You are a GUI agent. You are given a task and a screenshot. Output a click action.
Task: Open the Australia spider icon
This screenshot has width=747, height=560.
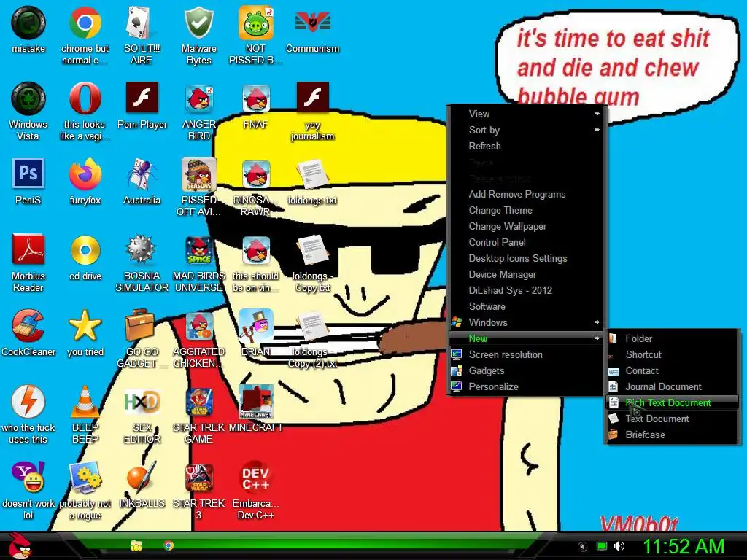pyautogui.click(x=142, y=174)
